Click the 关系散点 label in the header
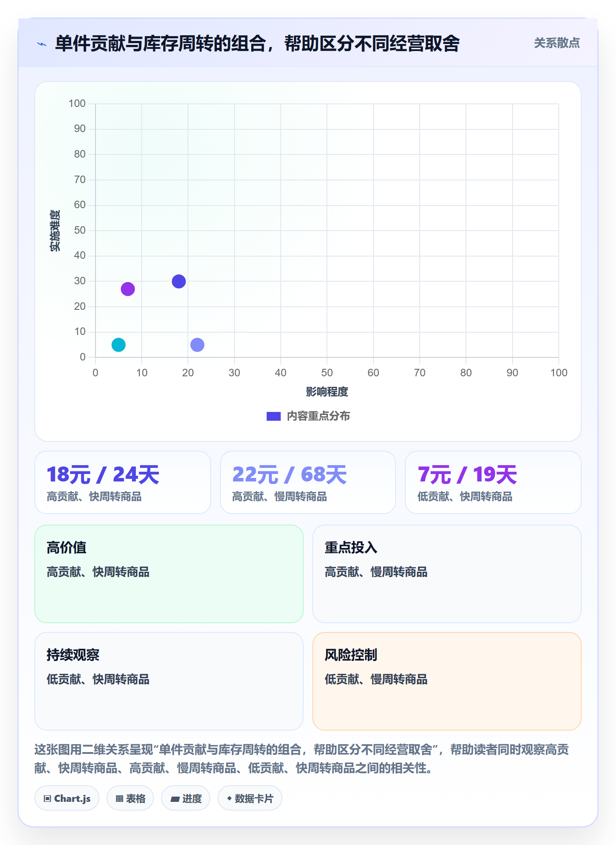Screen dimensions: 616x845 coord(557,43)
